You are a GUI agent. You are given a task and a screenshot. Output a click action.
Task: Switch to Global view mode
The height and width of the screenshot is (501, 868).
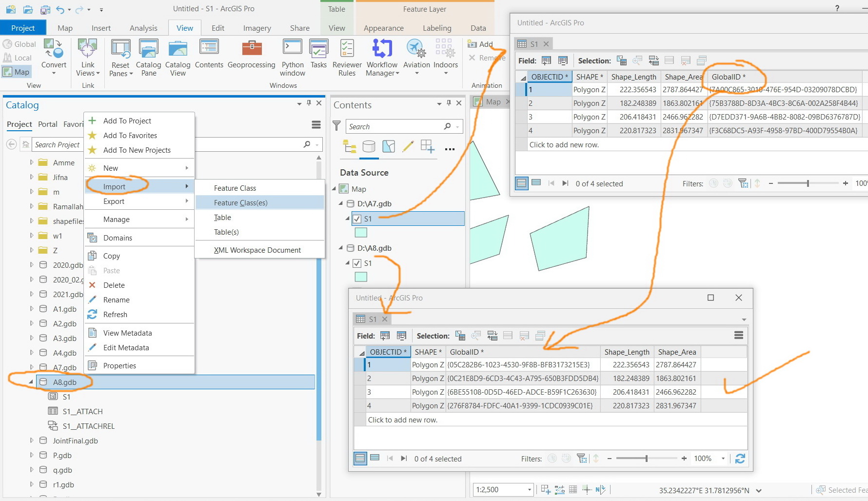[20, 44]
